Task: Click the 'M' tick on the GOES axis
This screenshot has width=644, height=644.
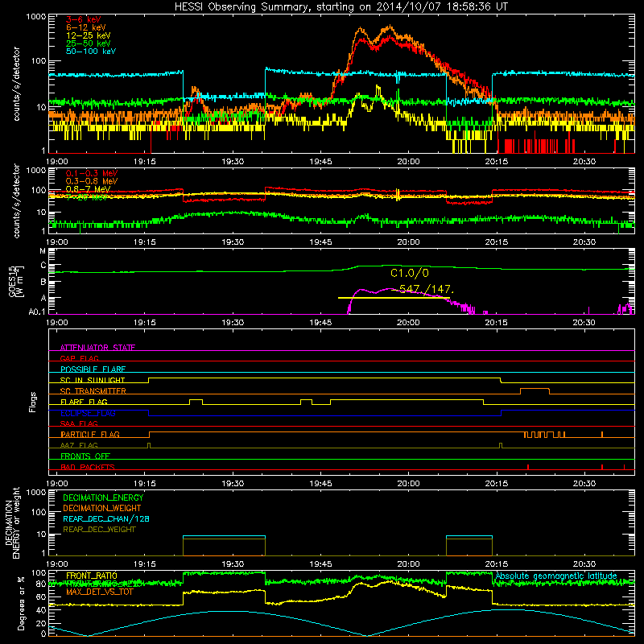Action: tap(43, 250)
